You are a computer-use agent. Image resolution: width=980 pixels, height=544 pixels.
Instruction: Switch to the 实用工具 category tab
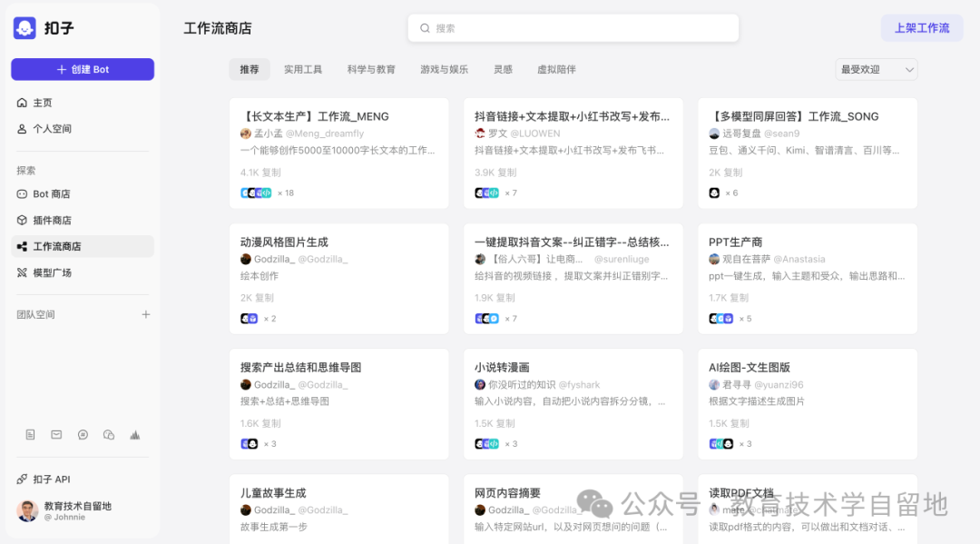[303, 69]
